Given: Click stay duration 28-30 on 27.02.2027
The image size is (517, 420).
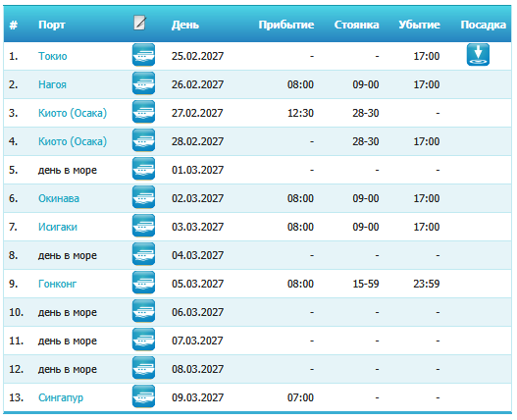Looking at the screenshot, I should tap(366, 113).
